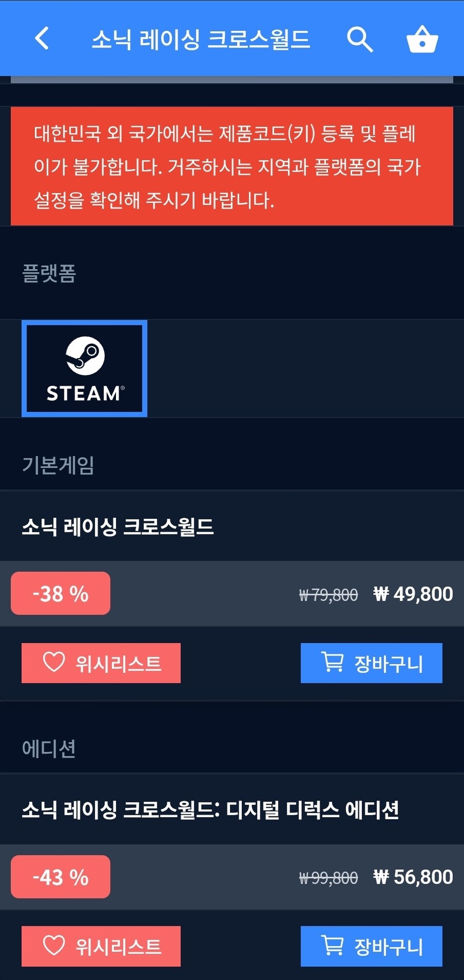
Task: Tap the heart icon on the Deluxe edition wishlist button
Action: 53,946
